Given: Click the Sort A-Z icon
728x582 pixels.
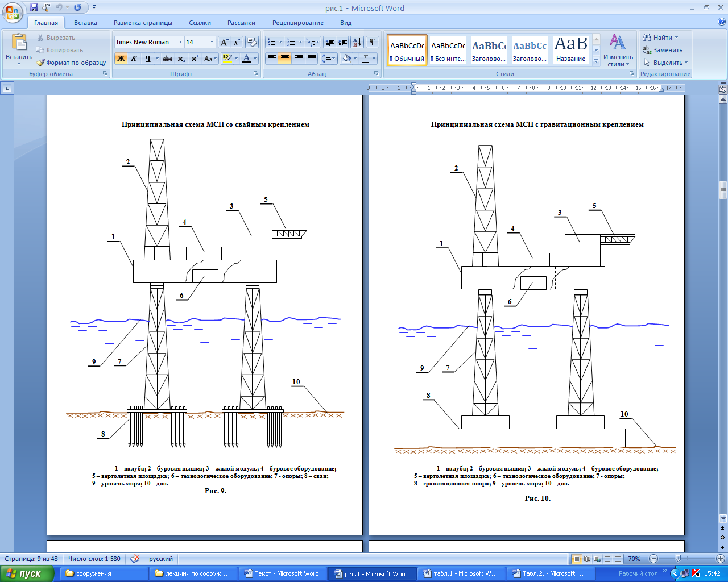Looking at the screenshot, I should click(357, 42).
